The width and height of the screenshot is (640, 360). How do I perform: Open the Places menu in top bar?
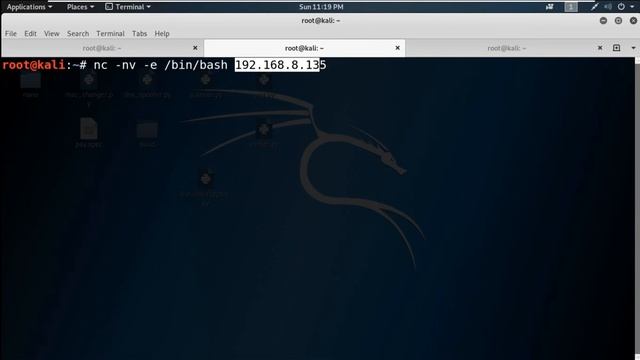coord(80,7)
